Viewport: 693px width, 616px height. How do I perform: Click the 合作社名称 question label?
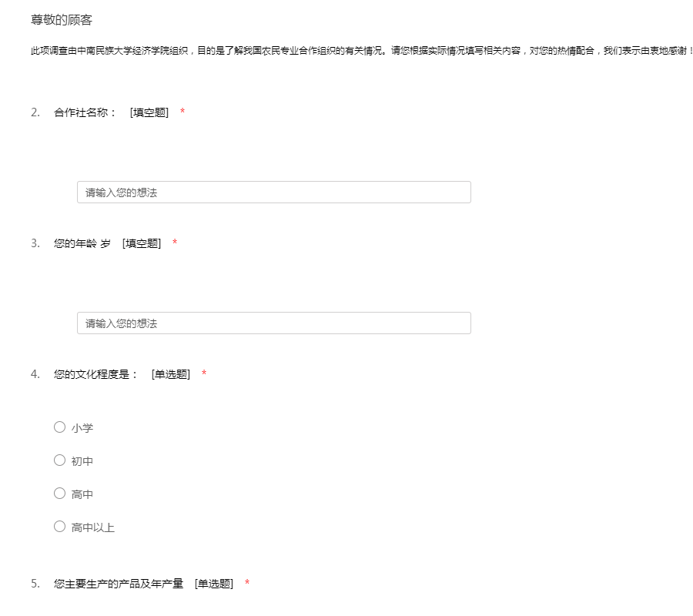point(85,112)
